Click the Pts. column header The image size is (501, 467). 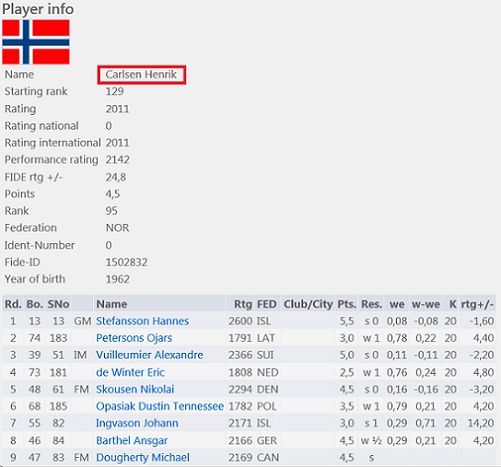click(347, 304)
